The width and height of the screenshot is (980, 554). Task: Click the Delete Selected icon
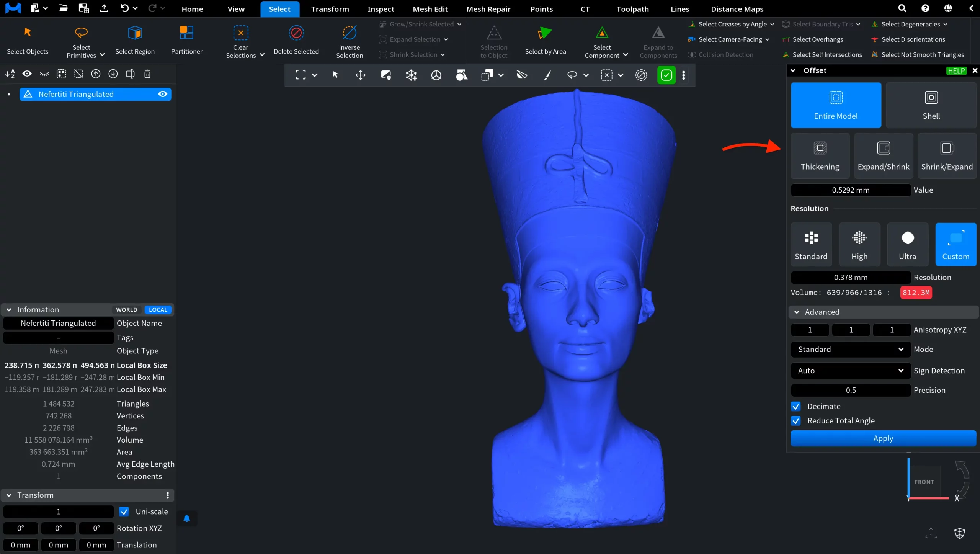pos(296,33)
